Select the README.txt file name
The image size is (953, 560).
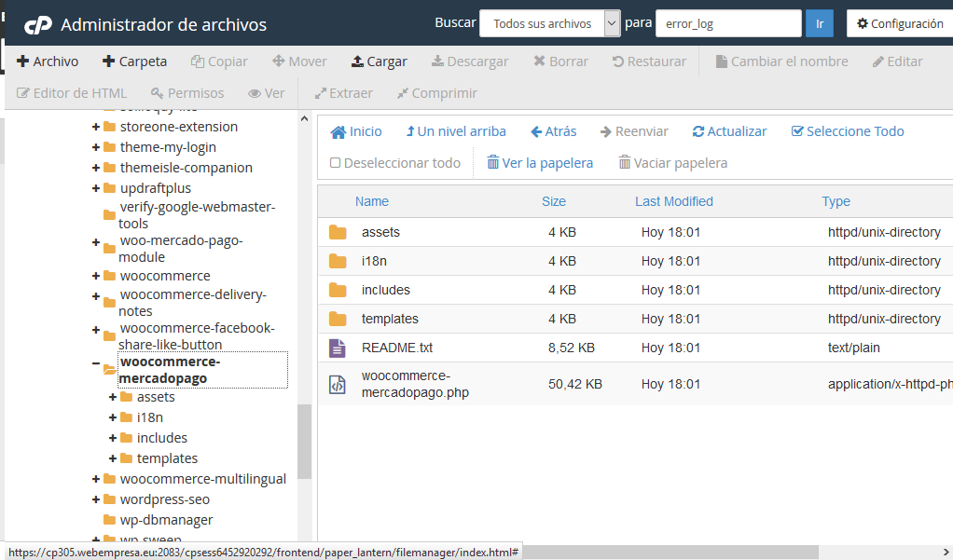[x=397, y=348]
